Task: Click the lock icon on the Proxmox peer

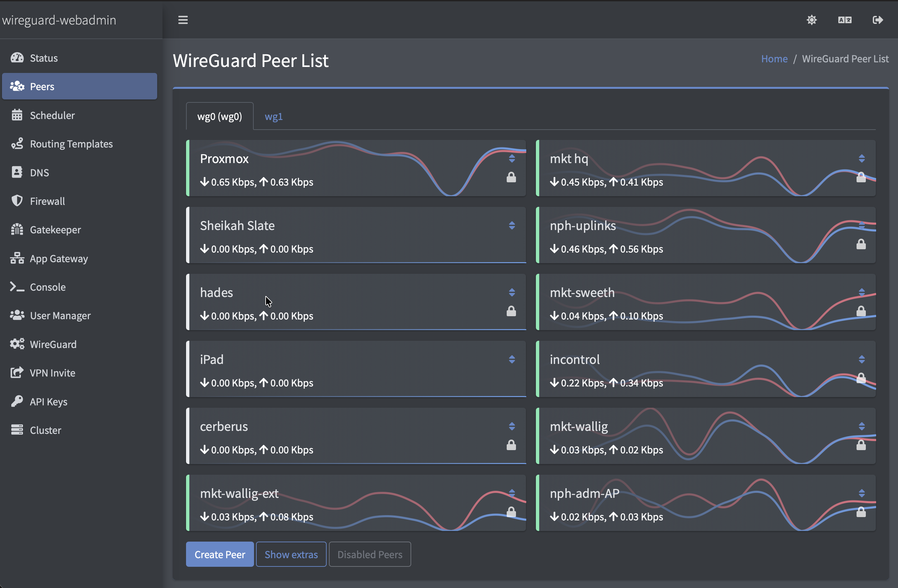Action: [x=511, y=177]
